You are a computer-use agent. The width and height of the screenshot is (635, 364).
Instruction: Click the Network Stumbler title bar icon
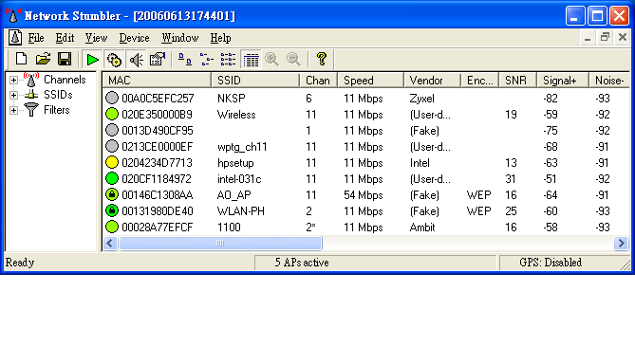13,15
